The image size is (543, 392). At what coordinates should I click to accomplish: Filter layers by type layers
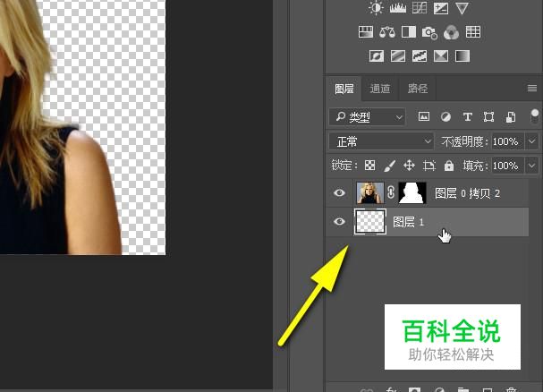point(468,117)
